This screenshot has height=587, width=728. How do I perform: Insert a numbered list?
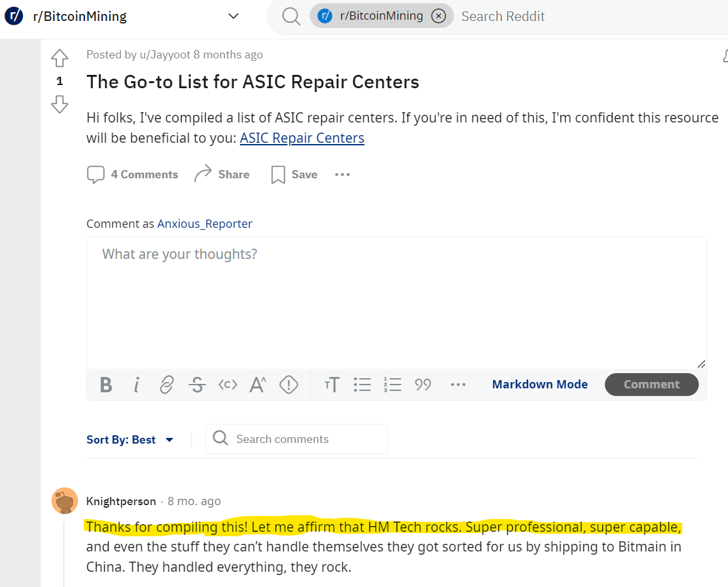[x=392, y=385]
